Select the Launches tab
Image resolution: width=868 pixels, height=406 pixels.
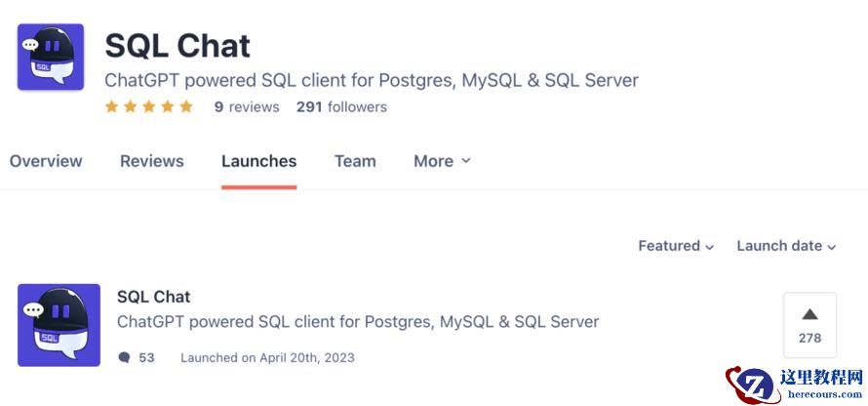tap(258, 161)
